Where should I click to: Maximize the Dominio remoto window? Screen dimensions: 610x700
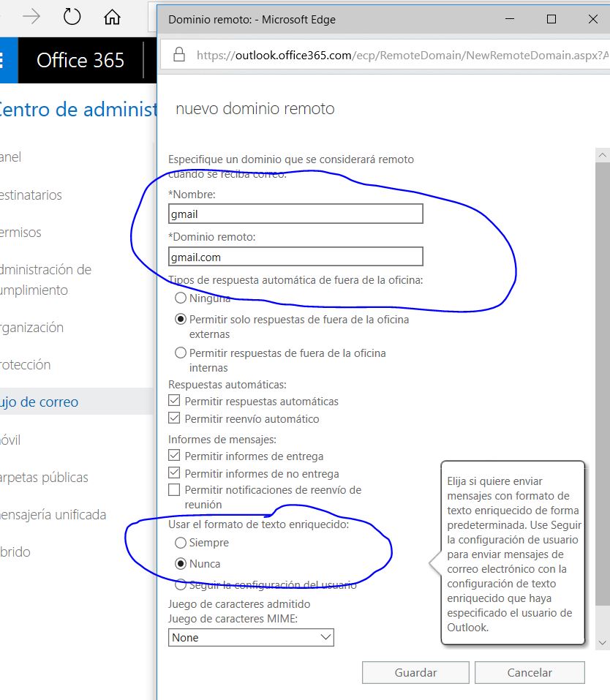tap(551, 19)
